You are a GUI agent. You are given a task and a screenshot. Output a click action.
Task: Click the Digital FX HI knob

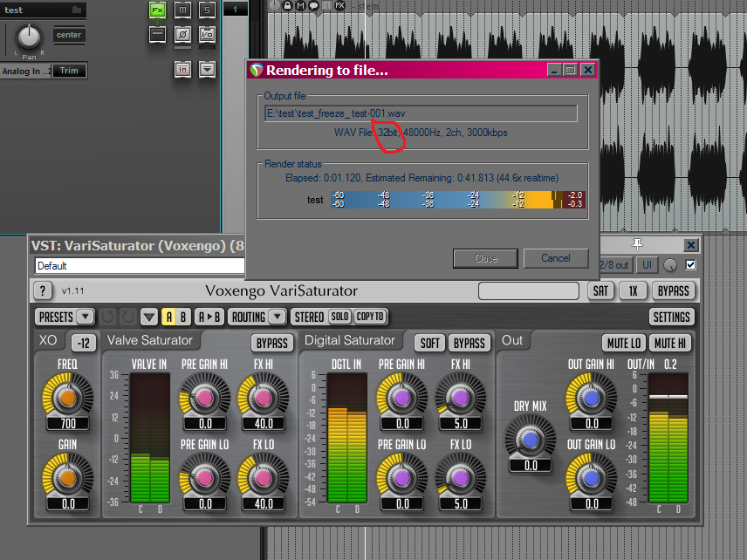461,398
